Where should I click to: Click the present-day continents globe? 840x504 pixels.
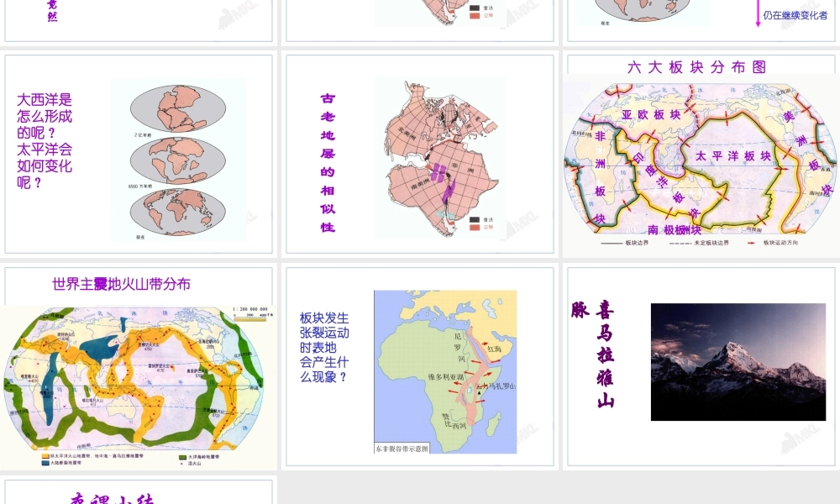coord(178,212)
